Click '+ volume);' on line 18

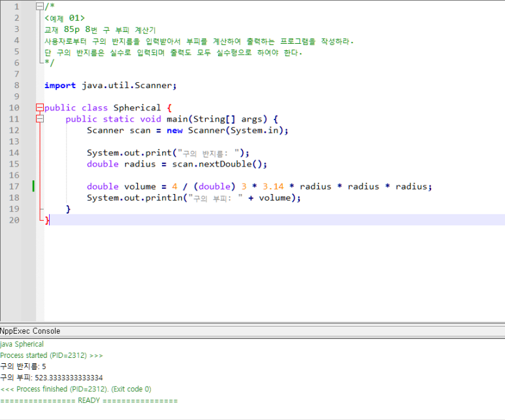coord(274,198)
